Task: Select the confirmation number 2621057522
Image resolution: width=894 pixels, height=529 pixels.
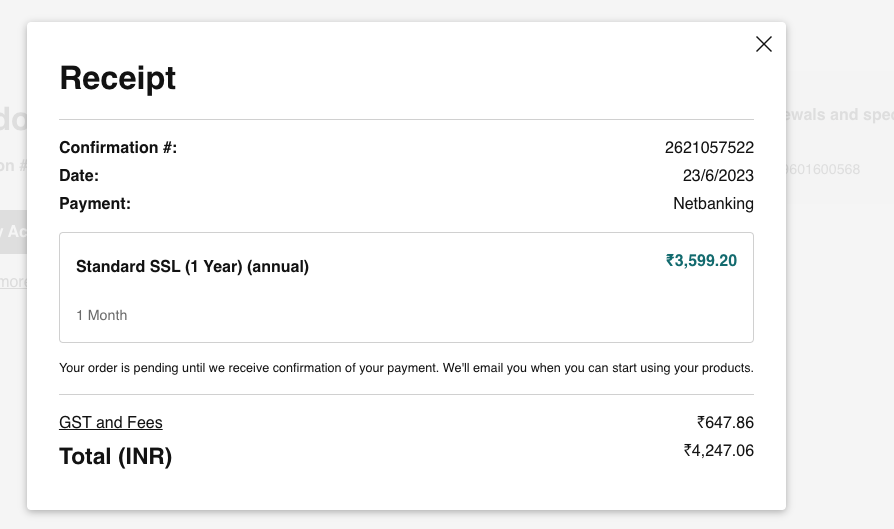Action: (x=709, y=148)
